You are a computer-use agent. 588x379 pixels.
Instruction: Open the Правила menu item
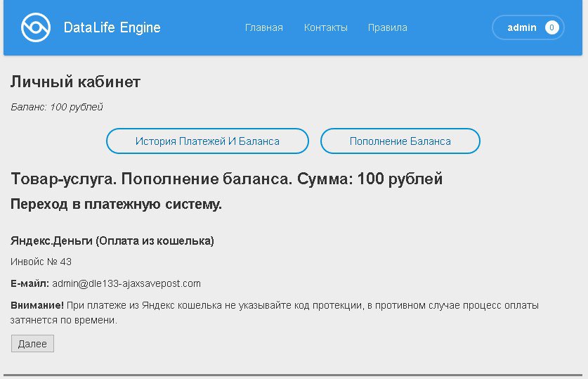coord(387,27)
